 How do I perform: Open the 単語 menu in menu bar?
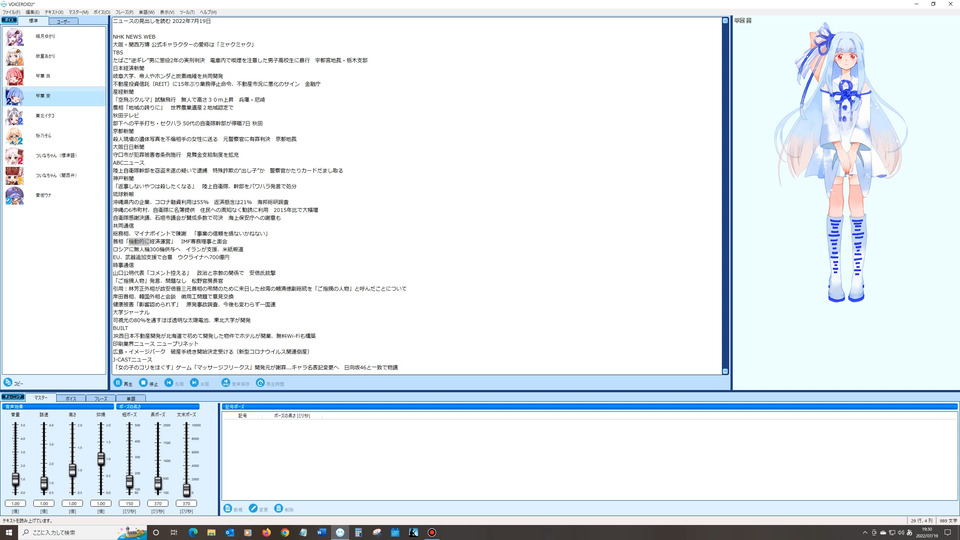(146, 12)
